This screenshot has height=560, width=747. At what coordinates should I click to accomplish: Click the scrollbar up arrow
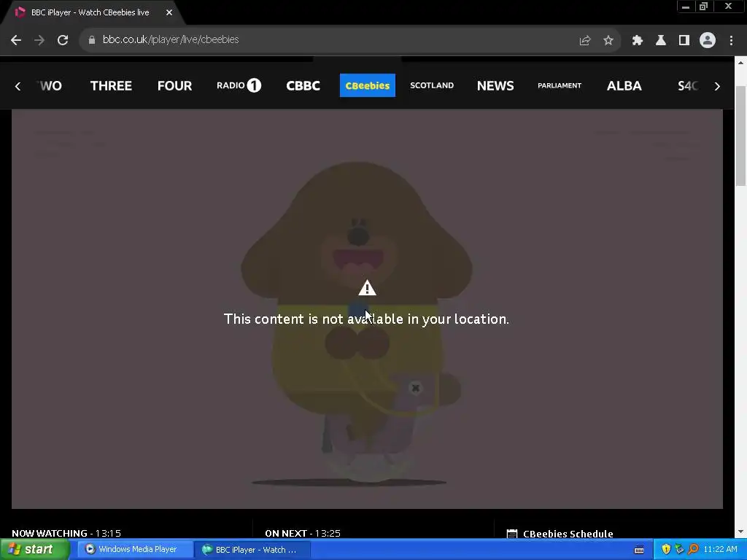point(741,63)
